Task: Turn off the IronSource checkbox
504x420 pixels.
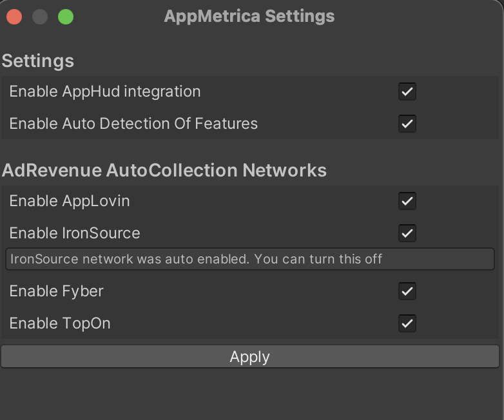Action: [407, 233]
